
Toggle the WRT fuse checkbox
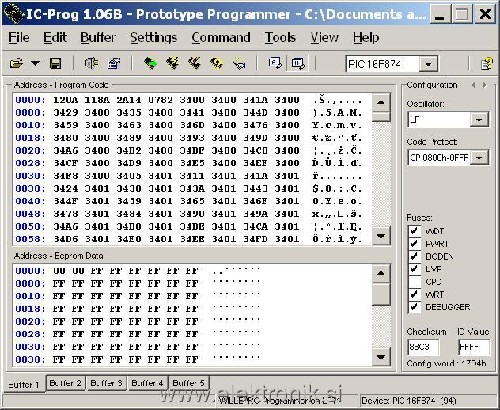point(414,294)
